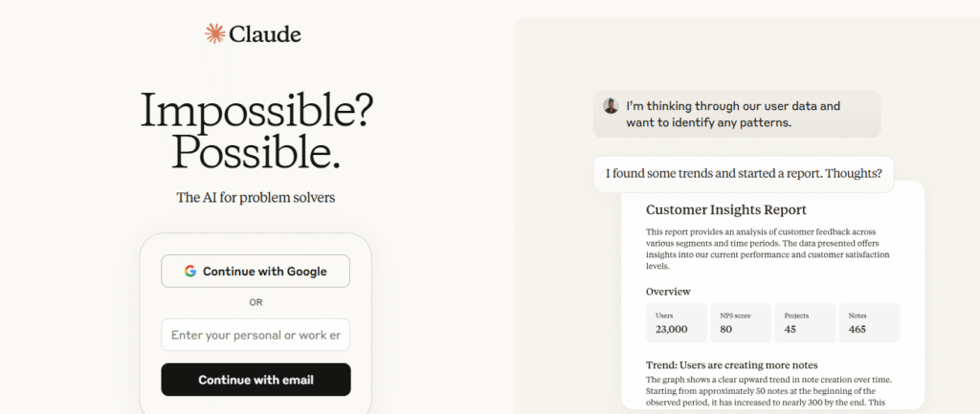The width and height of the screenshot is (980, 414).
Task: Click the user avatar in chat message
Action: (611, 106)
